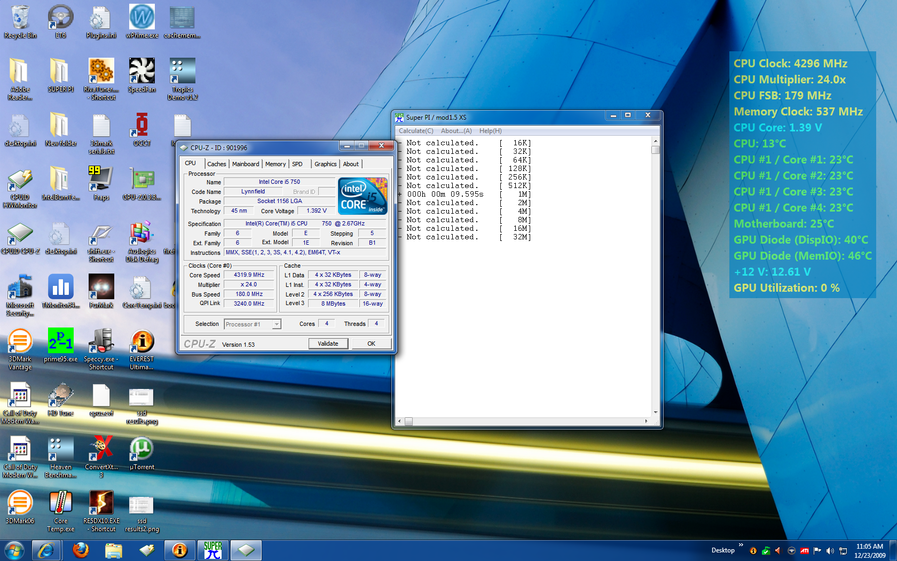Viewport: 897px width, 561px height.
Task: Click the EVEREST taskbar button
Action: 180,550
